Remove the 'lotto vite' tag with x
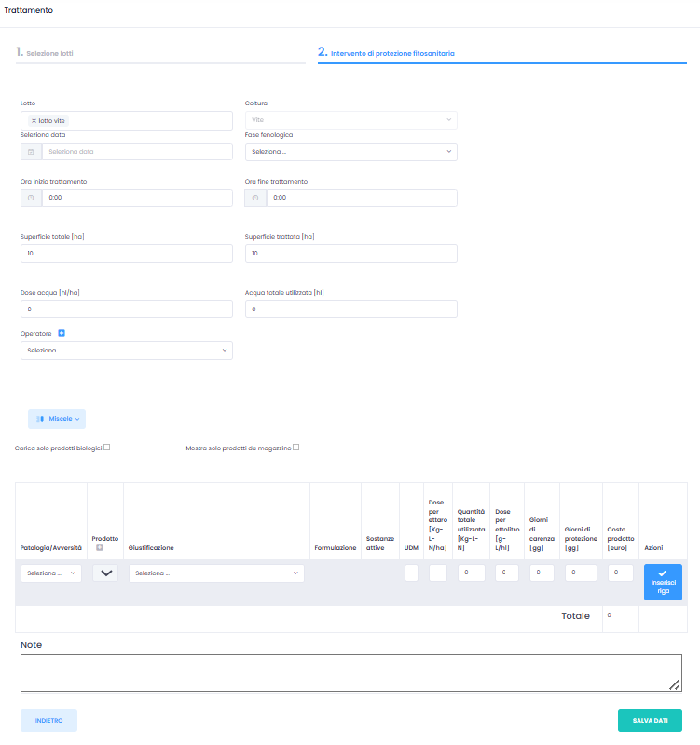 34,121
